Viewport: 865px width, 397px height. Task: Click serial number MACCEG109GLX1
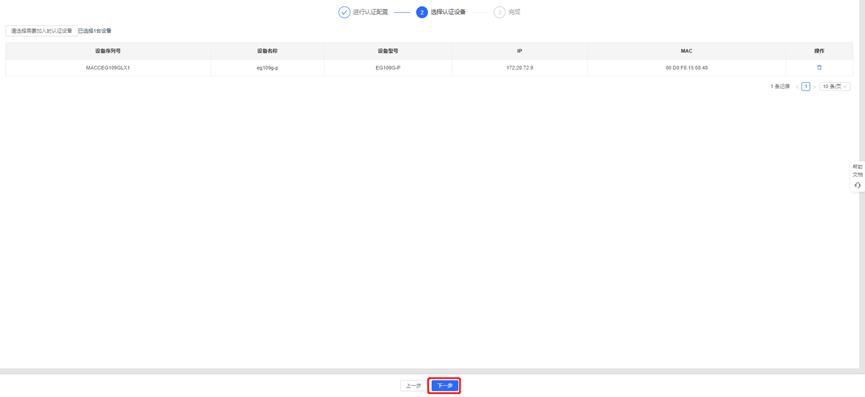tap(108, 68)
